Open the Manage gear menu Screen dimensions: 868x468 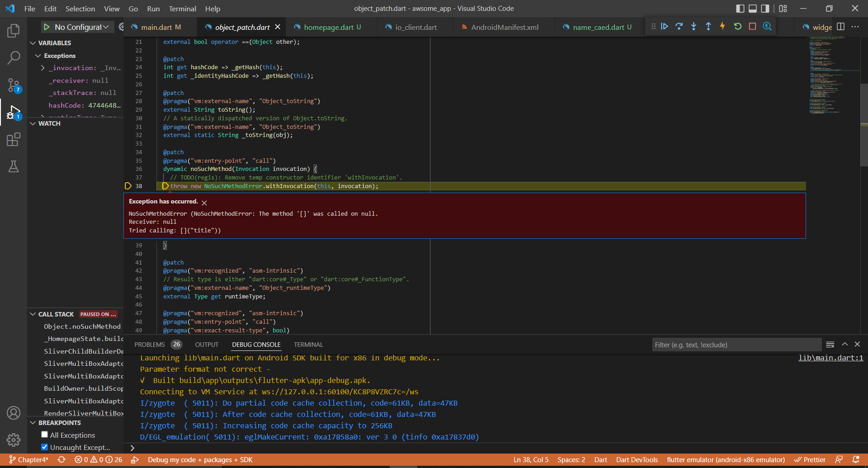coord(14,440)
